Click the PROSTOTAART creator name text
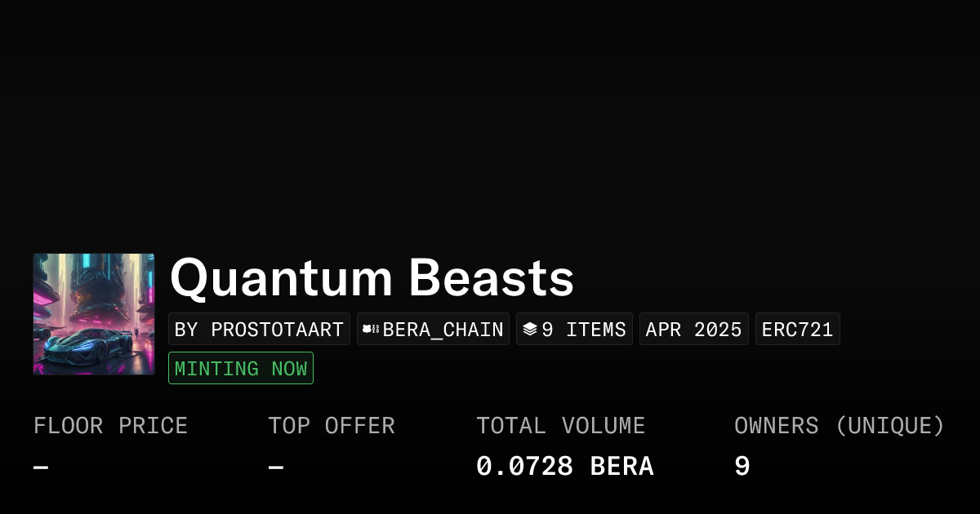This screenshot has width=980, height=514. [x=277, y=329]
